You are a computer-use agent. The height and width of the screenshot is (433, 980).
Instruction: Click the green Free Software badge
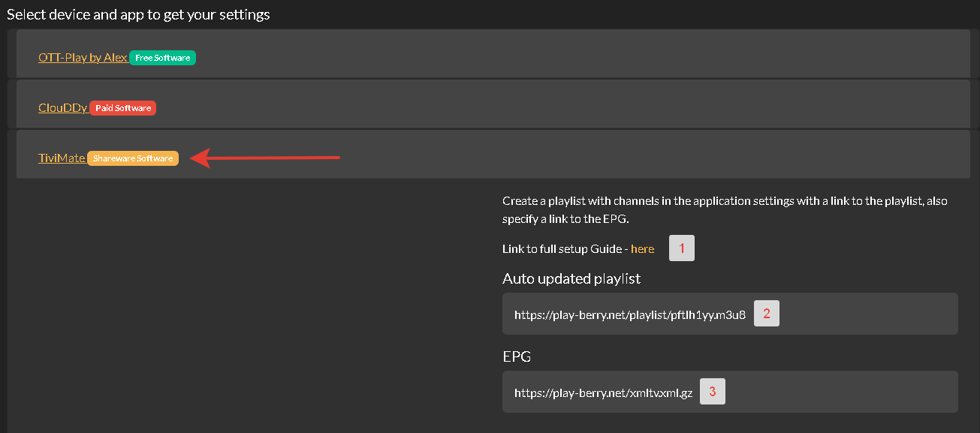(162, 58)
